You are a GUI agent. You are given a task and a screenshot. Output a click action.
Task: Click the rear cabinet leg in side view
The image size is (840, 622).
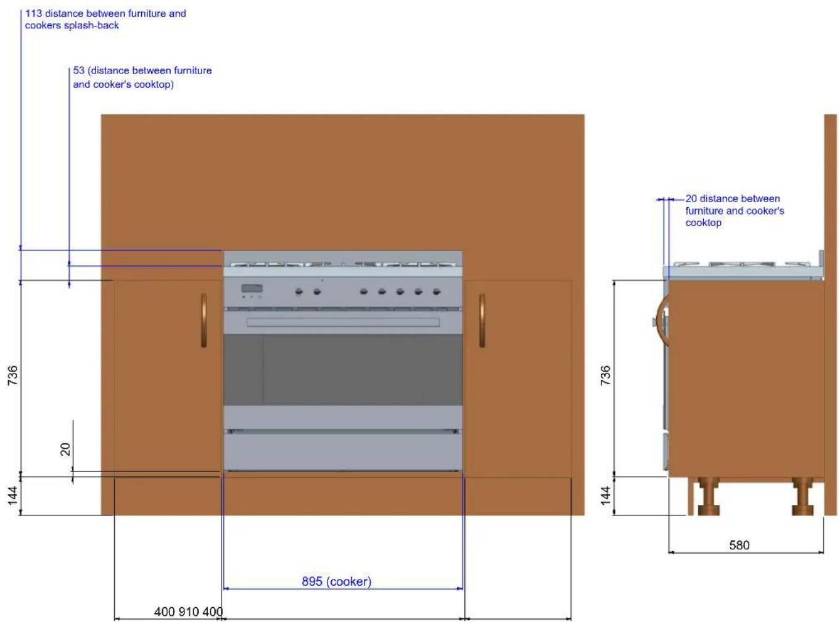pyautogui.click(x=803, y=496)
